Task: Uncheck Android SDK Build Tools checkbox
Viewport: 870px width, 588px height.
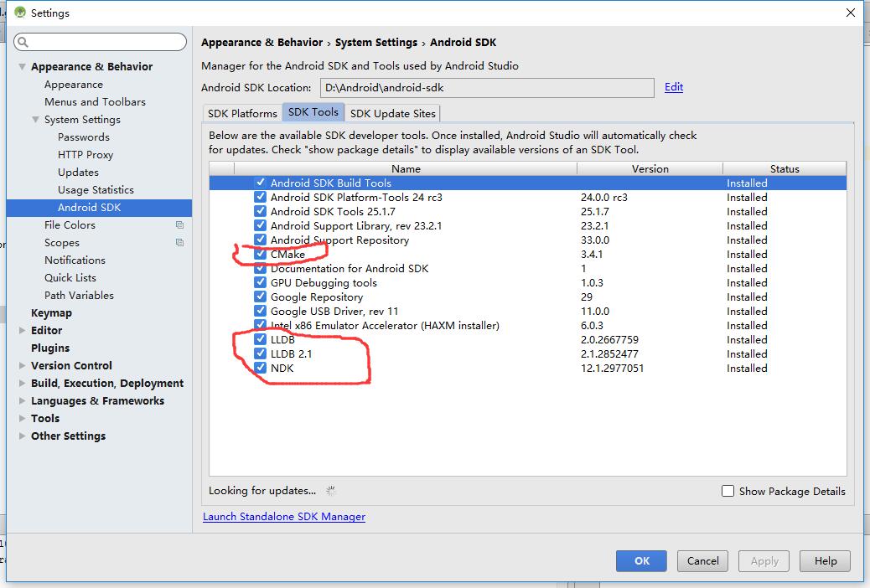Action: point(260,183)
